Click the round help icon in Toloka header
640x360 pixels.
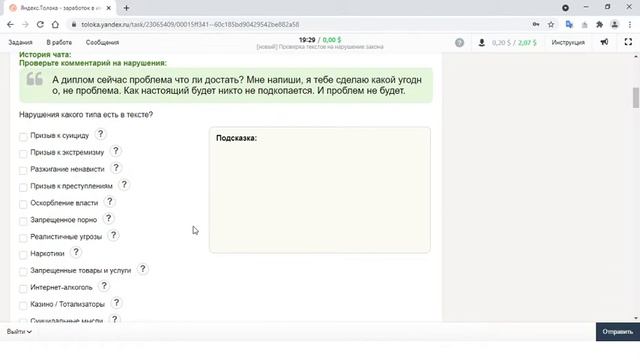point(460,42)
